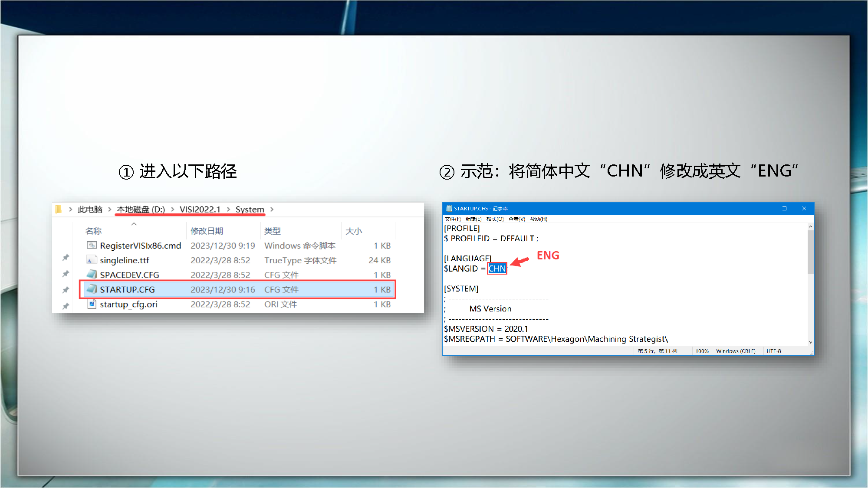The height and width of the screenshot is (488, 868).
Task: Click the ORI 文件 type cell
Action: coord(280,304)
